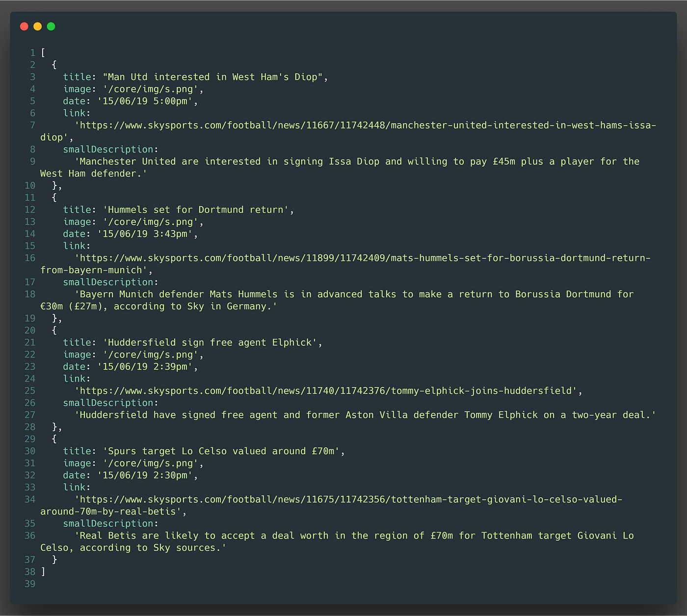This screenshot has width=687, height=616.
Task: Click the closing bracket on line 38
Action: (43, 572)
